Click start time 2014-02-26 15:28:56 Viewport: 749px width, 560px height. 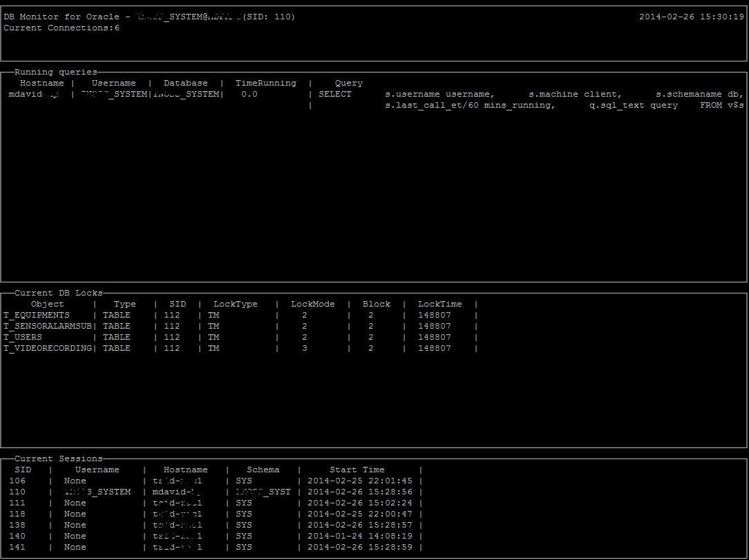coord(360,492)
